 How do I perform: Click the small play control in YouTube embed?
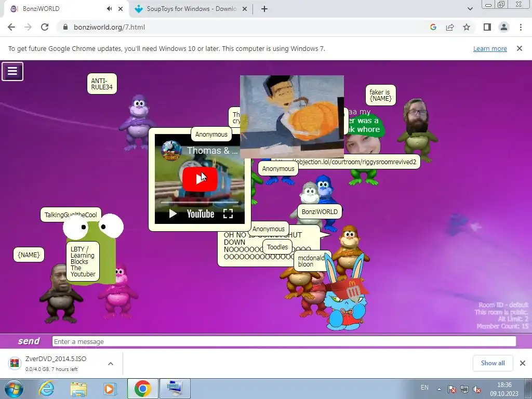click(173, 214)
